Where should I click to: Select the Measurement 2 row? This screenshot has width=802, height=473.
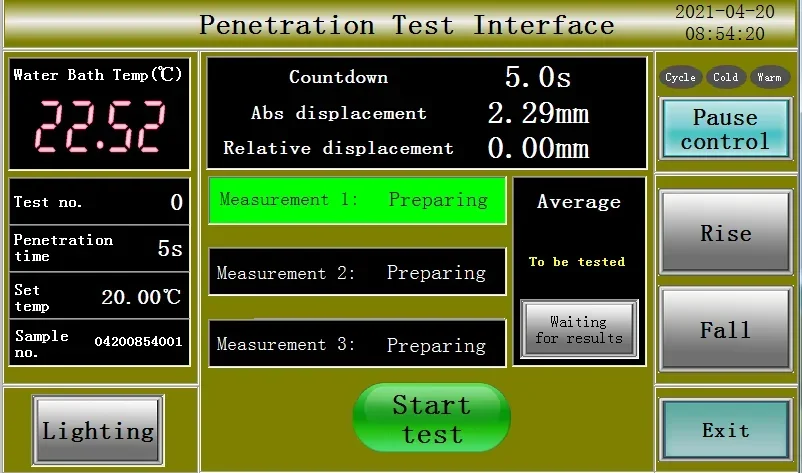357,272
